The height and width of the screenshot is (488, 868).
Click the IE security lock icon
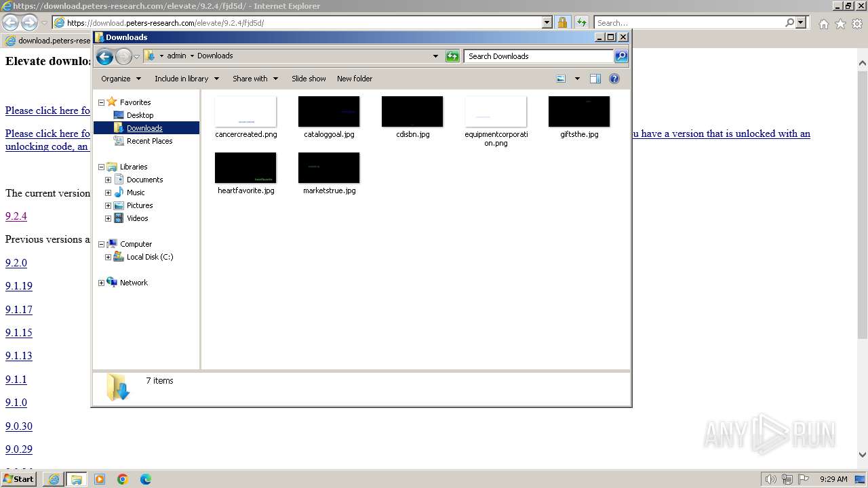(562, 22)
